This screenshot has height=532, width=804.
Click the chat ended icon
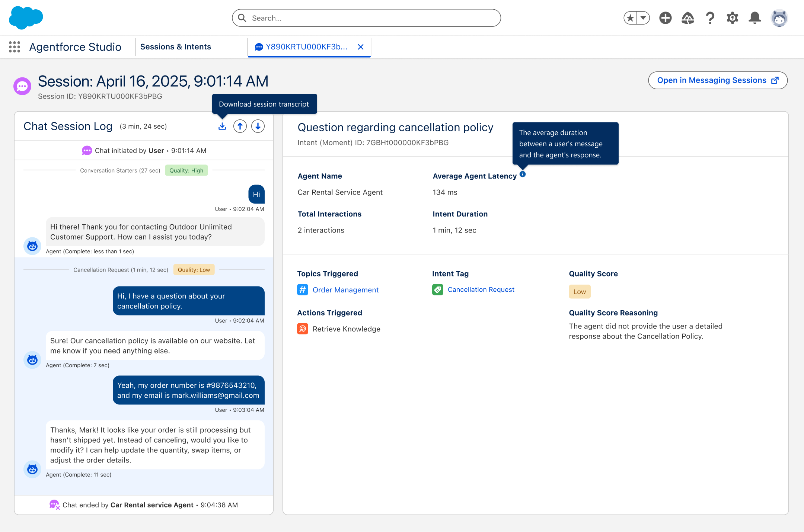pos(54,505)
